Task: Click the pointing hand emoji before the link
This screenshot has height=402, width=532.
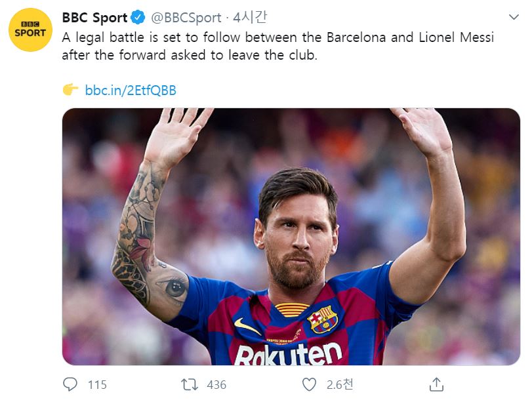Action: tap(70, 90)
